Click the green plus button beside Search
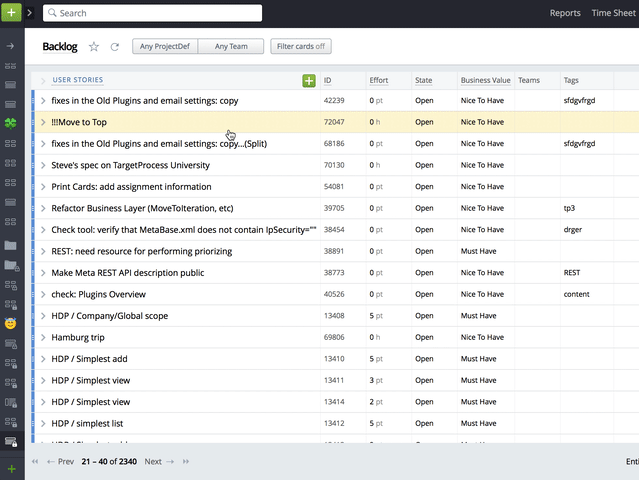Image resolution: width=639 pixels, height=480 pixels. [x=11, y=13]
